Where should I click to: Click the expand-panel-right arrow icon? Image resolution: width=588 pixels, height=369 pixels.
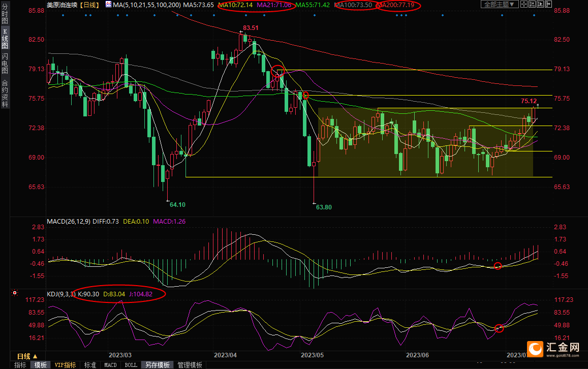point(548,4)
